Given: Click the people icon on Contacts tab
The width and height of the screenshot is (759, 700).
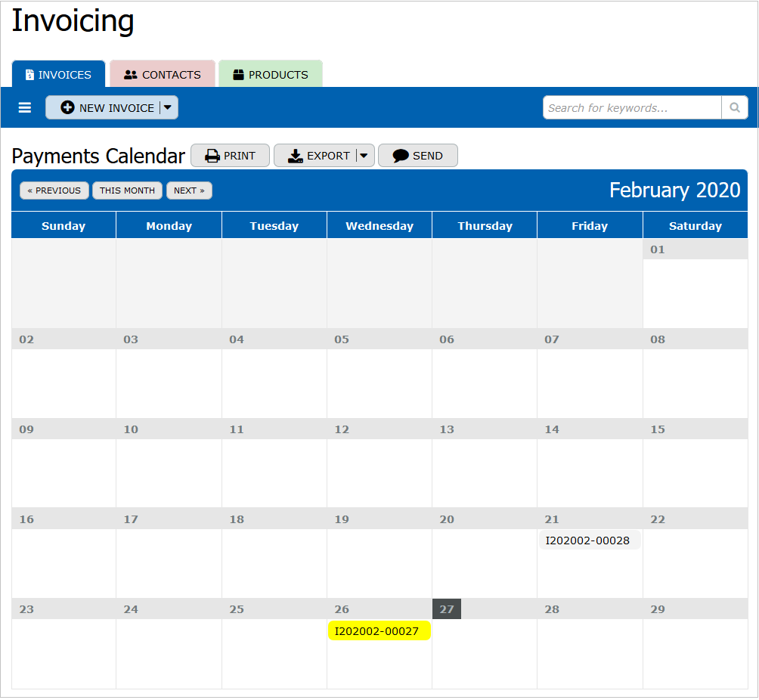Looking at the screenshot, I should (x=131, y=75).
